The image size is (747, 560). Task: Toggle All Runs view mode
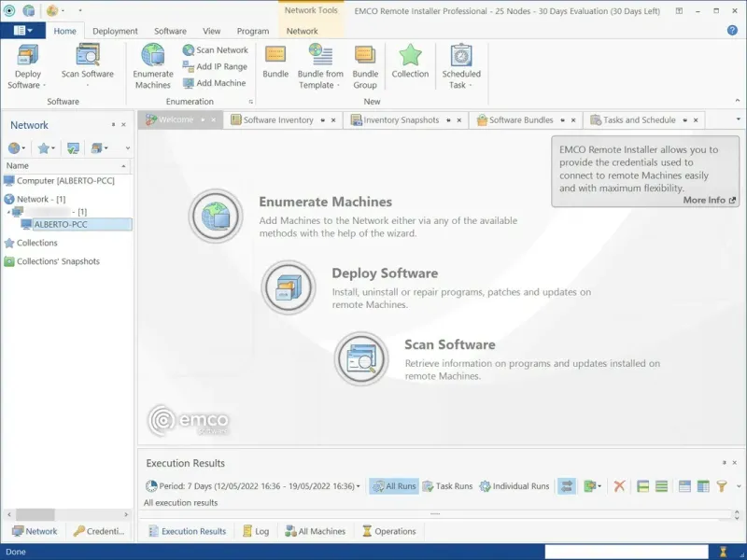394,486
